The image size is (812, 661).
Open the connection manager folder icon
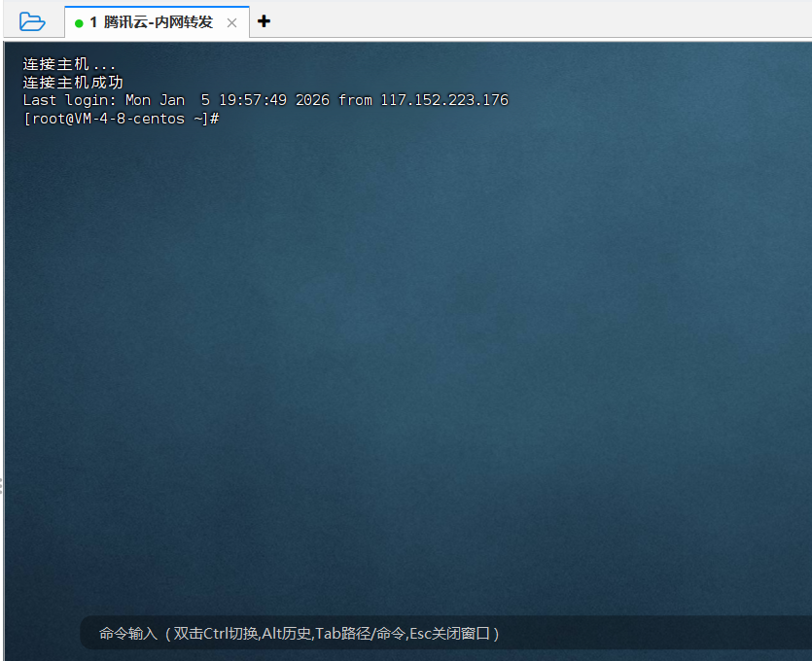pyautogui.click(x=32, y=21)
